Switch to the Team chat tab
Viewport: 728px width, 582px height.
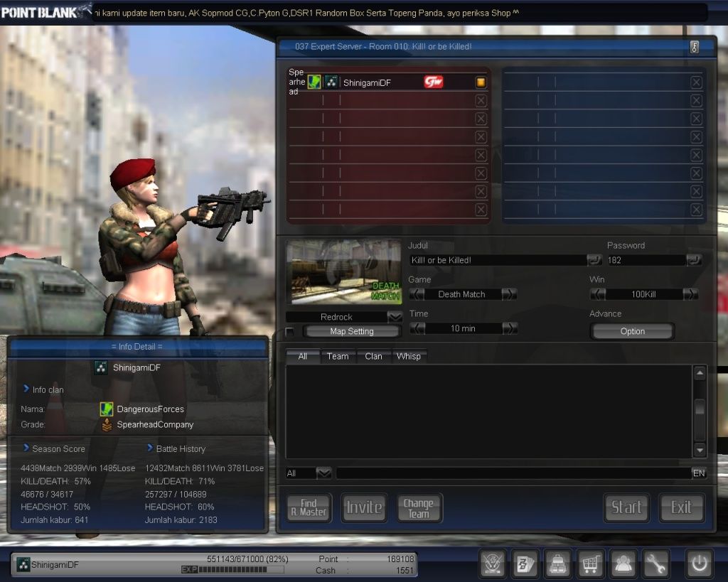(x=338, y=357)
